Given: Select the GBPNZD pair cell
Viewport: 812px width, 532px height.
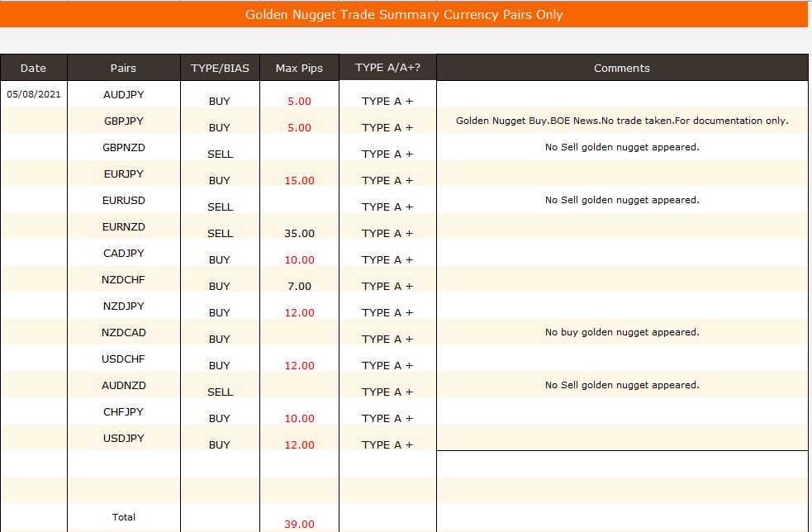Looking at the screenshot, I should (x=124, y=148).
